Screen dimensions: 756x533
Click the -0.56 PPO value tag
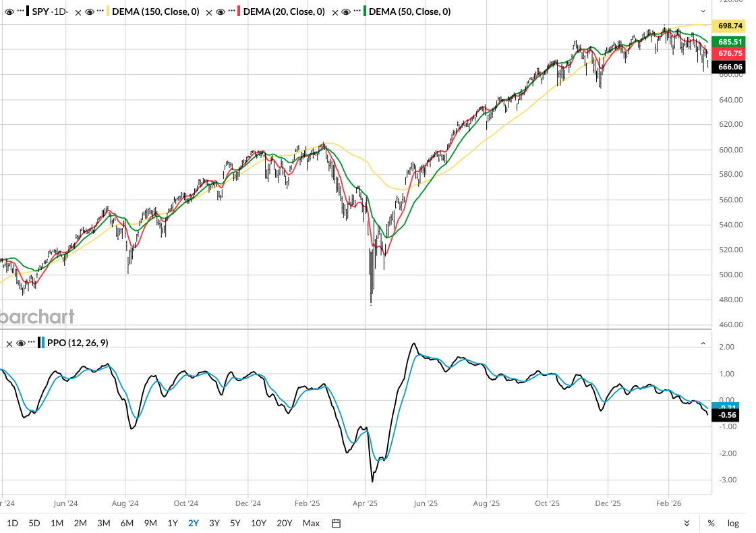(x=726, y=416)
